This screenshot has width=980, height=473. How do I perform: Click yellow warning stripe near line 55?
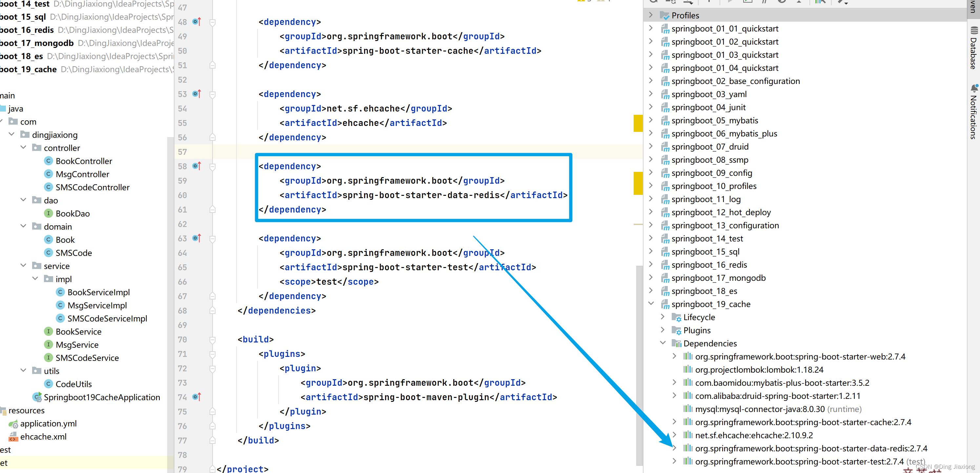(638, 123)
